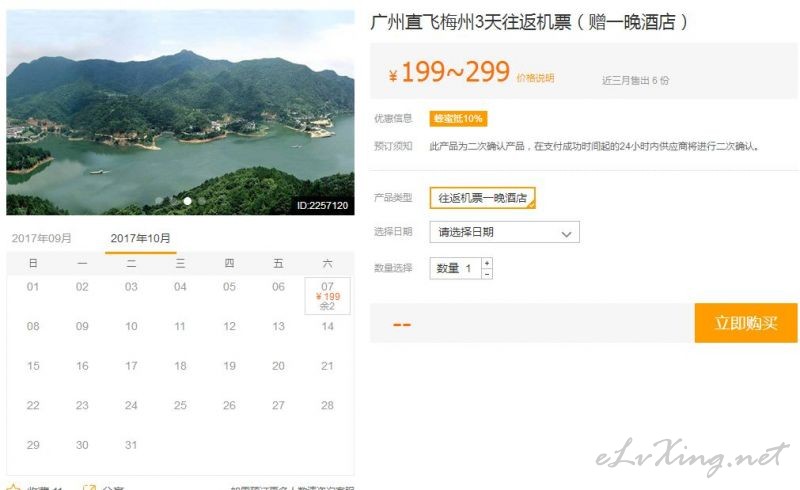The width and height of the screenshot is (800, 490).
Task: Click calendar date 10
Action: [x=131, y=326]
